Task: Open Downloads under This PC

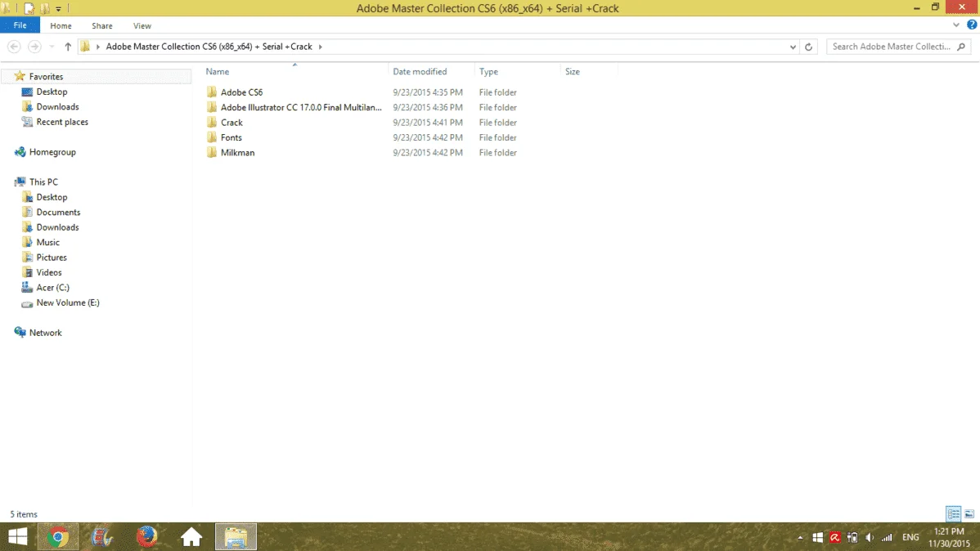Action: point(57,227)
